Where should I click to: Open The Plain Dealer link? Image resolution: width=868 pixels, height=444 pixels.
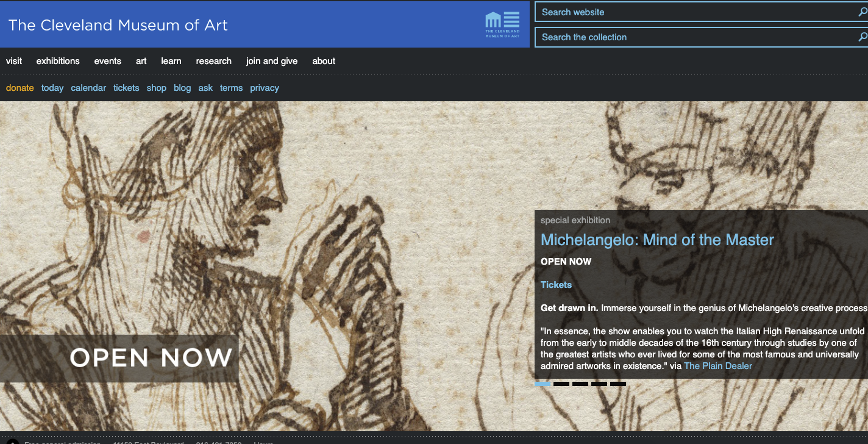718,366
